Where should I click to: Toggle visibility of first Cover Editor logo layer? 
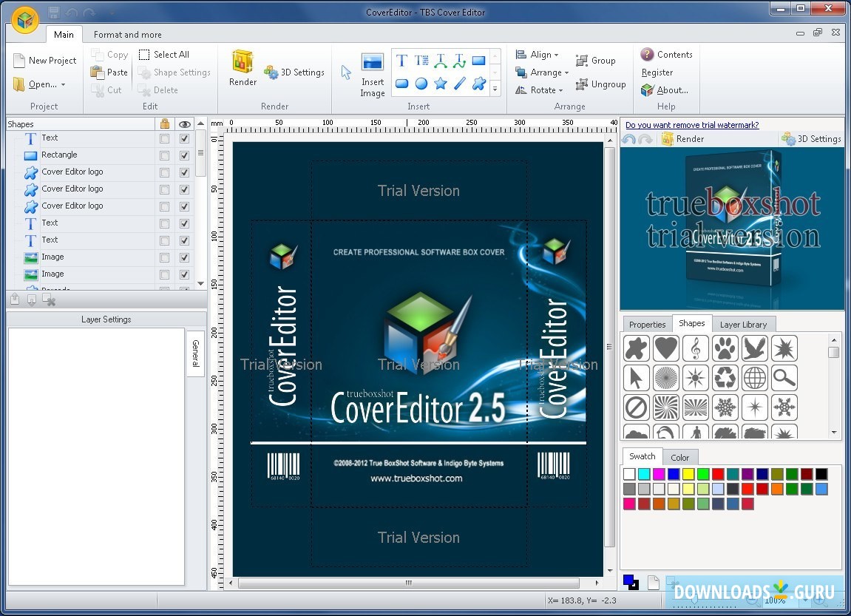[x=184, y=172]
